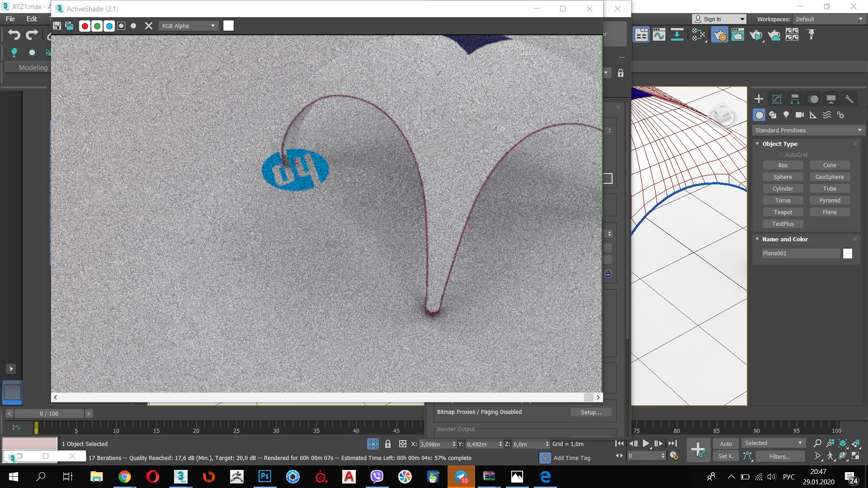Open the Selected key filter dropdown
Screen dimensions: 868x488
pyautogui.click(x=774, y=443)
